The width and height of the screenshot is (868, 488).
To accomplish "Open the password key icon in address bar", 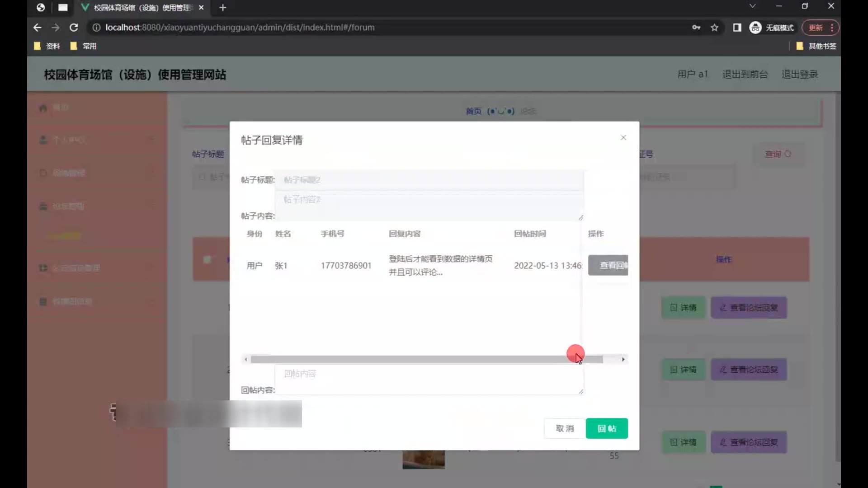I will pyautogui.click(x=696, y=28).
